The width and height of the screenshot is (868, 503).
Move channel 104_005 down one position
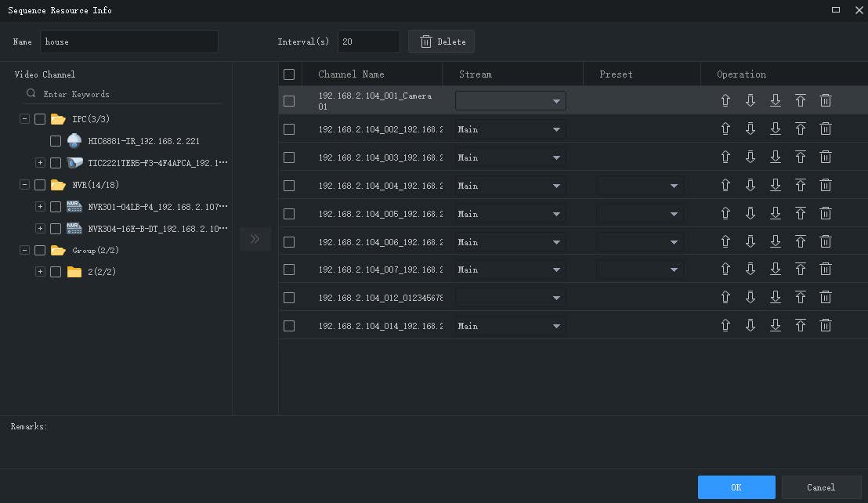click(x=750, y=214)
